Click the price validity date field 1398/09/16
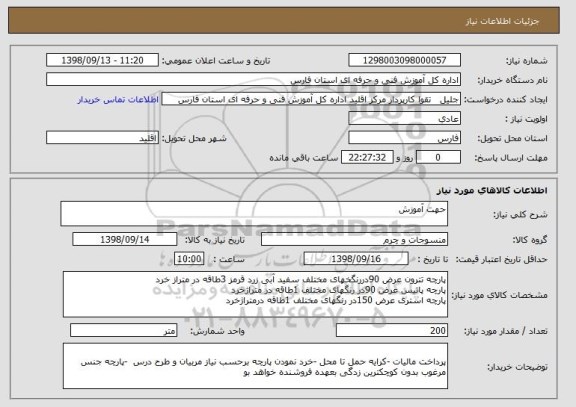 point(356,259)
